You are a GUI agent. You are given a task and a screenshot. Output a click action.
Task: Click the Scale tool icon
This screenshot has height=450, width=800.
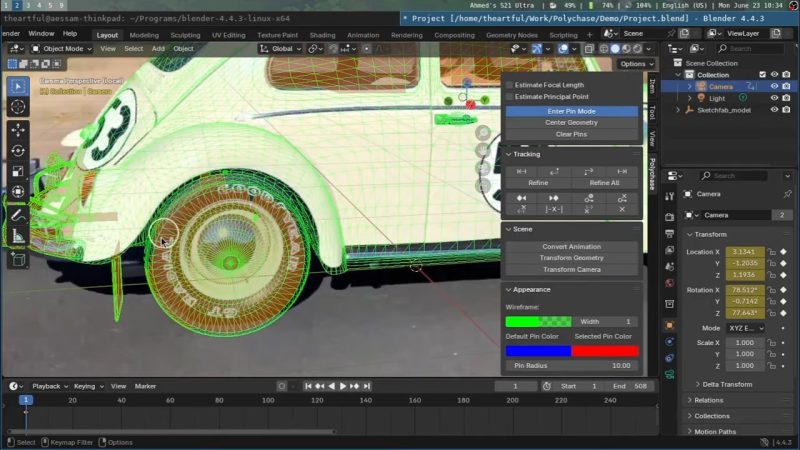tap(18, 172)
